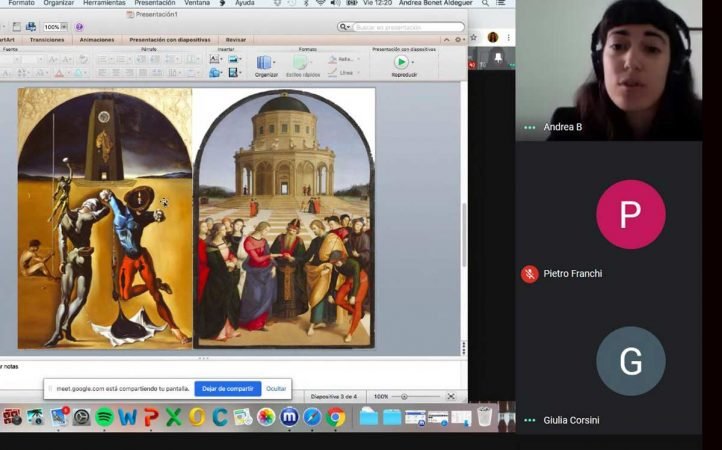Open the Trash in the Dock
Image resolution: width=722 pixels, height=450 pixels.
coord(484,416)
